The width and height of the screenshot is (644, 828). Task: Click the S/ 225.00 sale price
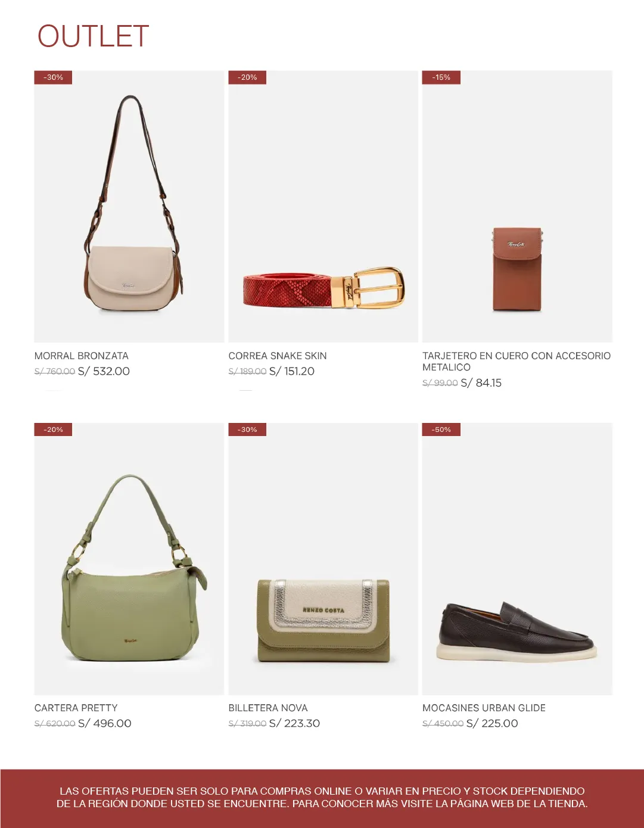[x=492, y=723]
